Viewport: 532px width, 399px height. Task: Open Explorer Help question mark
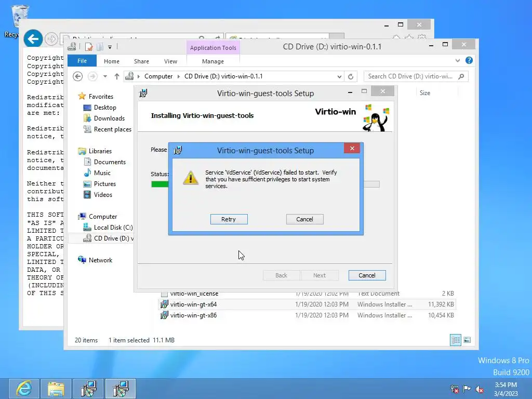point(469,60)
